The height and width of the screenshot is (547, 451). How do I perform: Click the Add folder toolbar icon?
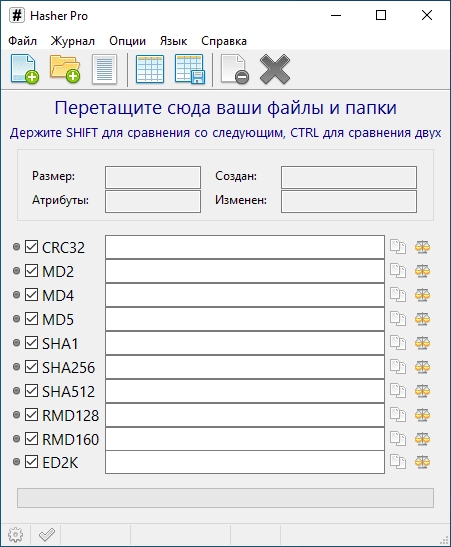65,69
